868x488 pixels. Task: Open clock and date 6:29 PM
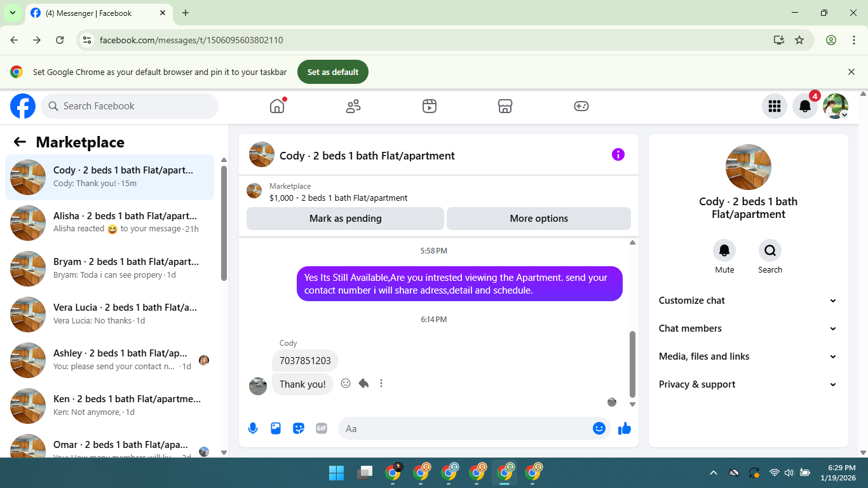coord(837,473)
